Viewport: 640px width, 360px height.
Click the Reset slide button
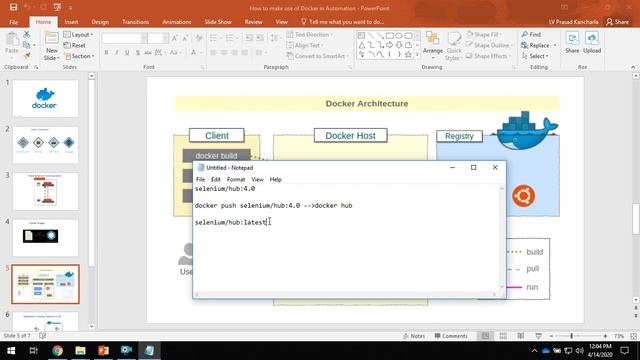(x=75, y=45)
